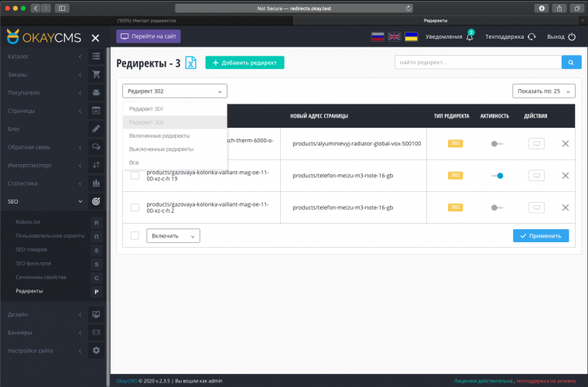Choose Редирект 301 from the filter list

click(146, 109)
